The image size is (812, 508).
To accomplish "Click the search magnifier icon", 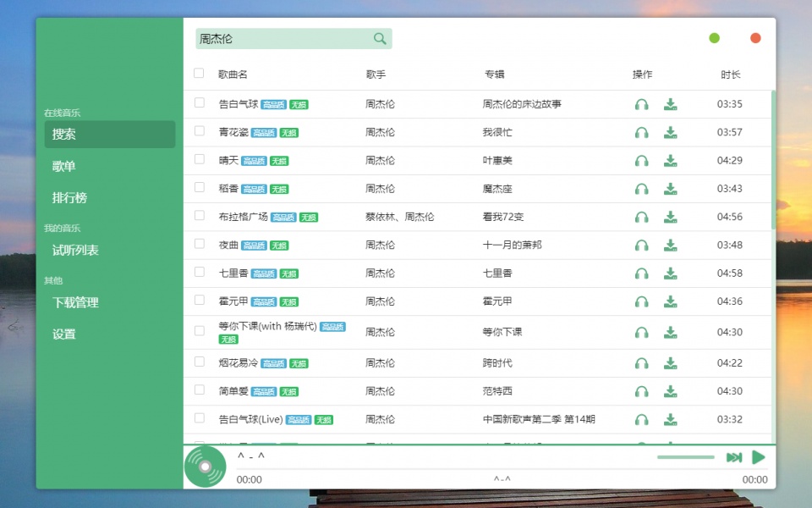I will (x=380, y=39).
